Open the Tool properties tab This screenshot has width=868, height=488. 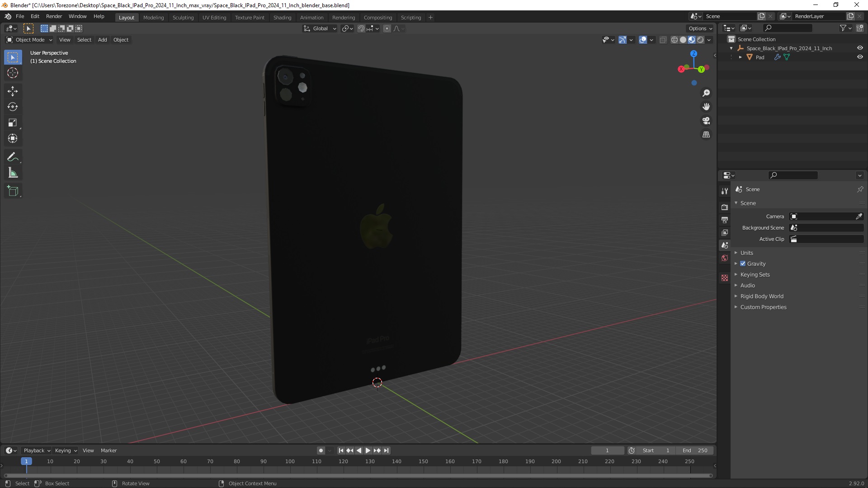point(725,191)
